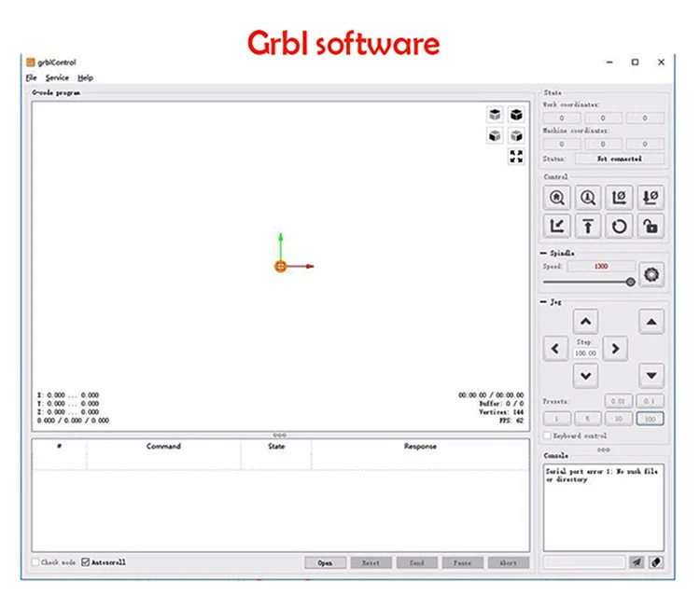
Task: Open the Service menu
Action: pyautogui.click(x=57, y=77)
